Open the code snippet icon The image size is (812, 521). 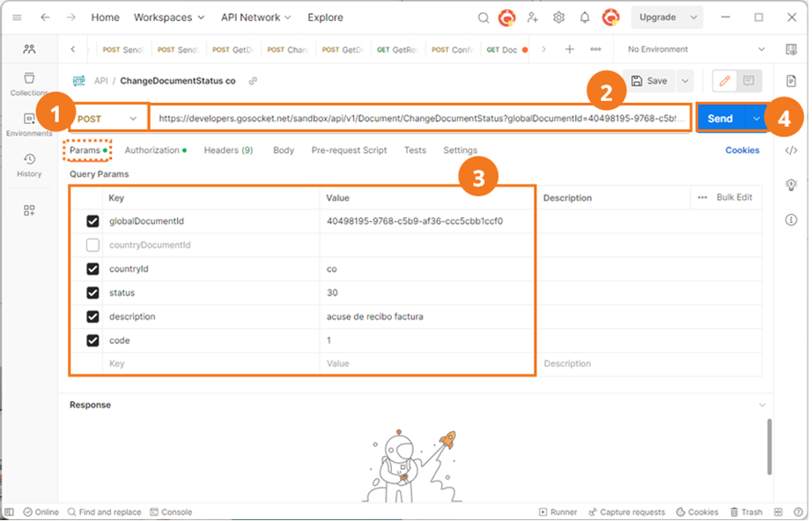[791, 150]
